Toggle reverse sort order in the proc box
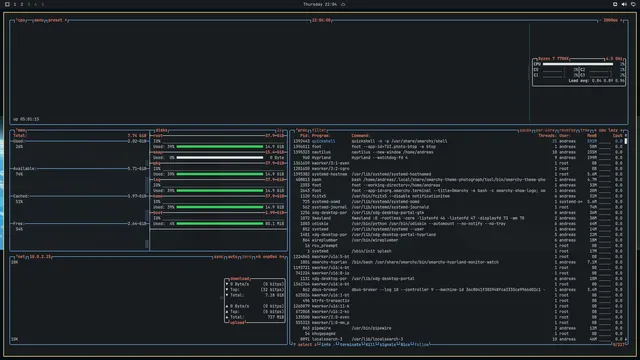640x360 pixels. point(567,130)
